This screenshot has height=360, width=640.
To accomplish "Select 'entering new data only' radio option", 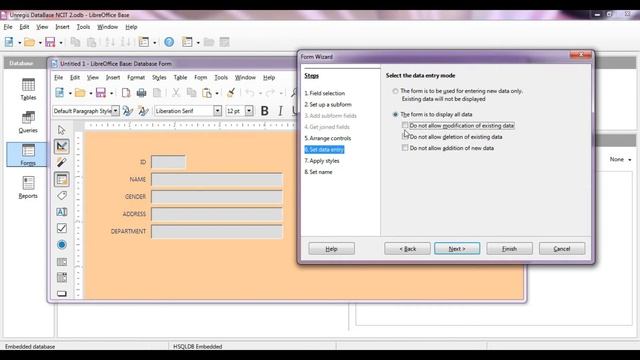I will click(395, 91).
